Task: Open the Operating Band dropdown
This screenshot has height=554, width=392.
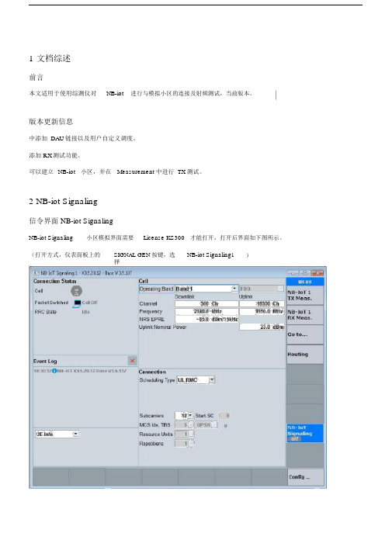Action: pyautogui.click(x=234, y=289)
